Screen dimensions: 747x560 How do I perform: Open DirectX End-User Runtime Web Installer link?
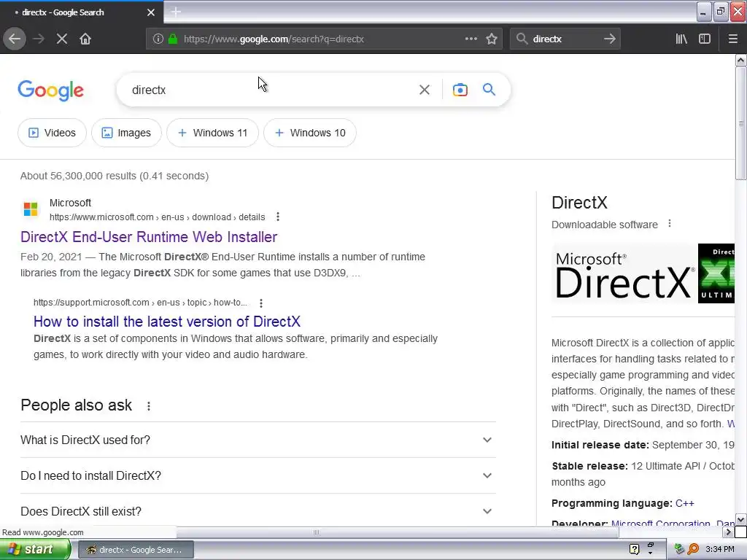149,237
